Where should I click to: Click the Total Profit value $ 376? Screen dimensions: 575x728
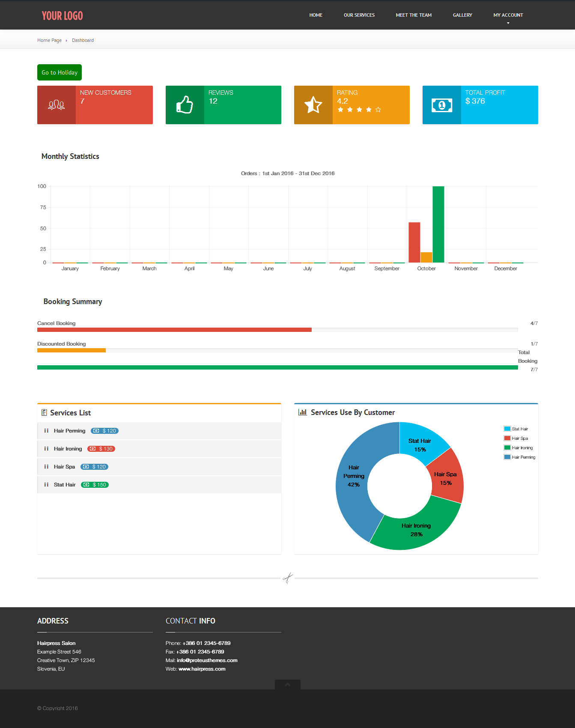475,101
